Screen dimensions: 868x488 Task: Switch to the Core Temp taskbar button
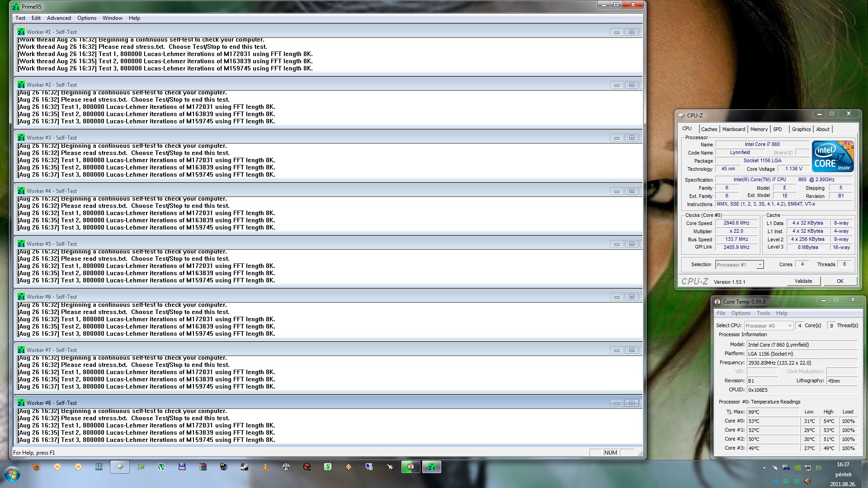click(x=410, y=467)
